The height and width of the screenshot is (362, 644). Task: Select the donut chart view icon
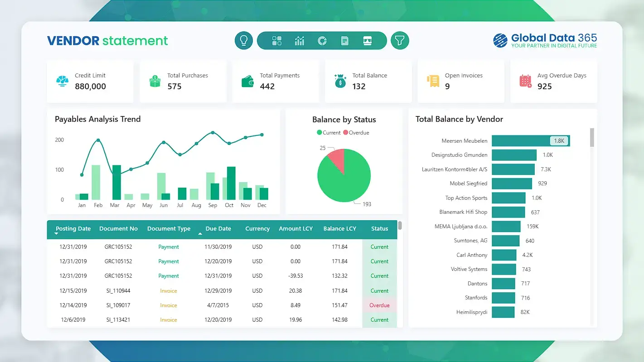tap(322, 40)
